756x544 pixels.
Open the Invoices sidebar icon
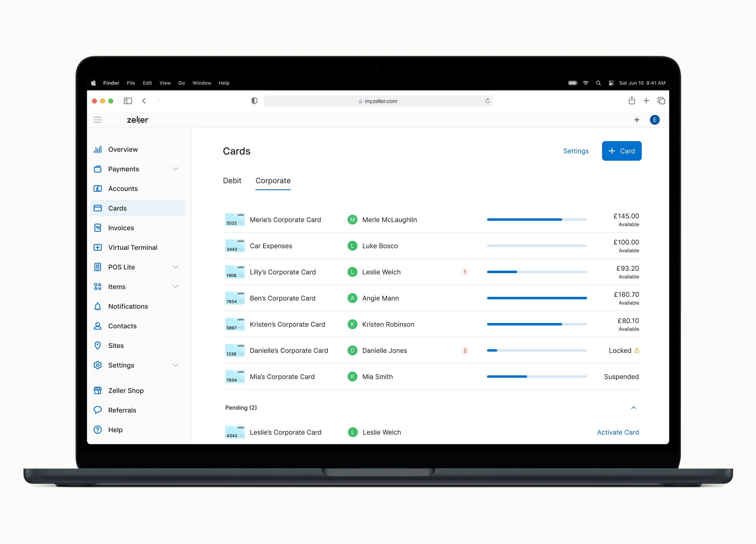98,228
